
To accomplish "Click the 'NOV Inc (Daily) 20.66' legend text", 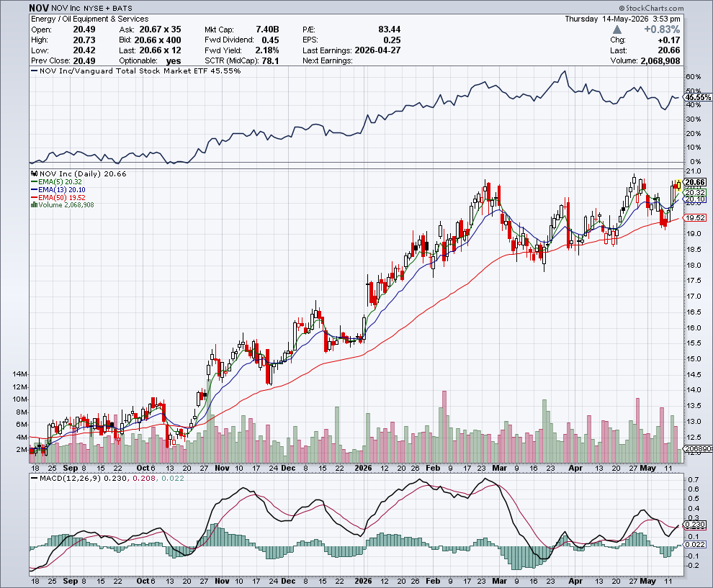I will 83,173.
